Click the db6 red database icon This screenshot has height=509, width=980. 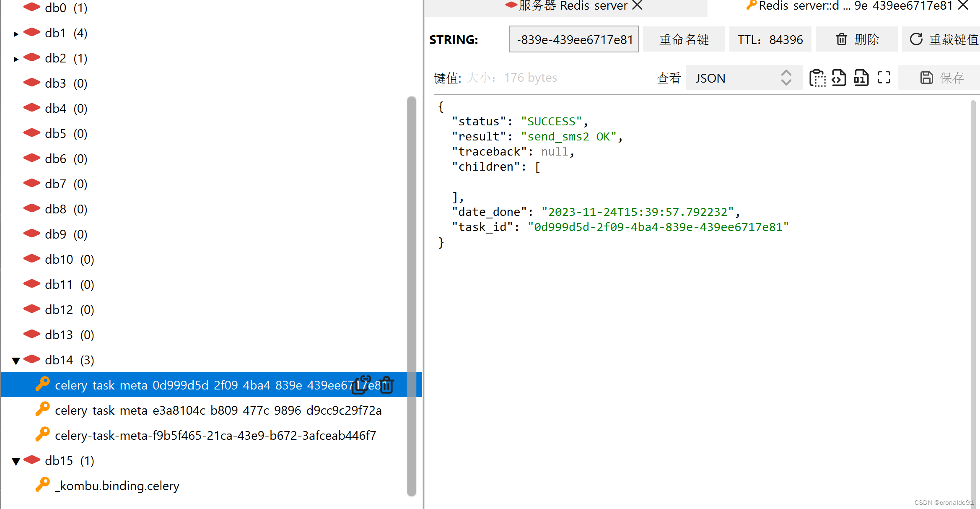click(x=32, y=158)
